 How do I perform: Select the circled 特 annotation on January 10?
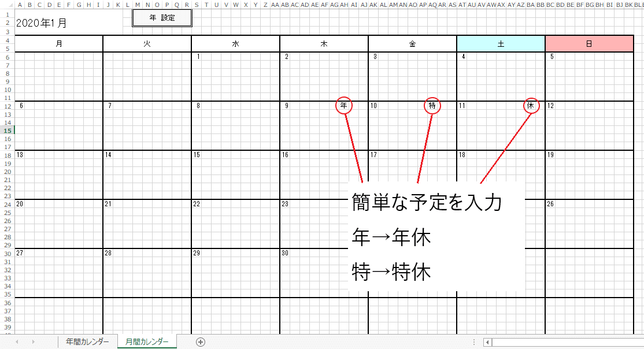(432, 105)
